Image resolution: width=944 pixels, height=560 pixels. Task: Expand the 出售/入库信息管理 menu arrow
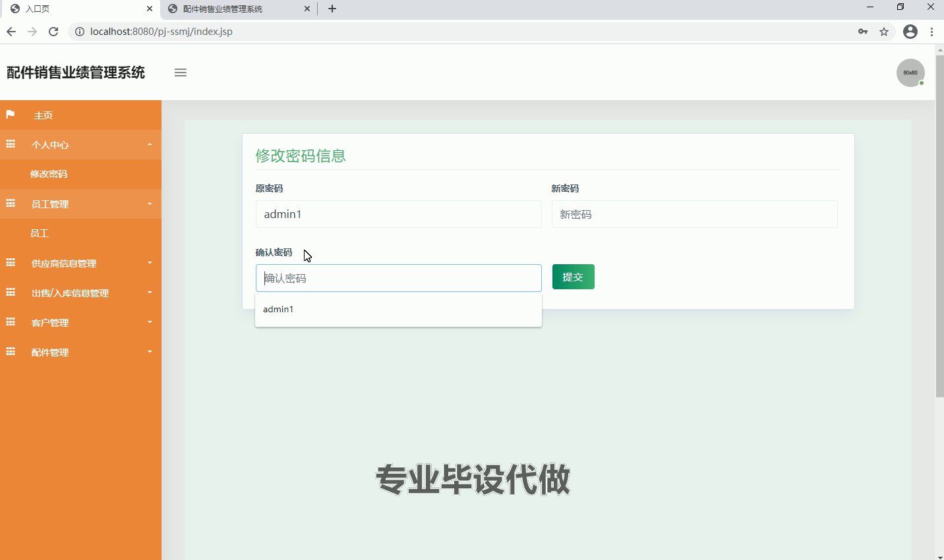pos(150,293)
